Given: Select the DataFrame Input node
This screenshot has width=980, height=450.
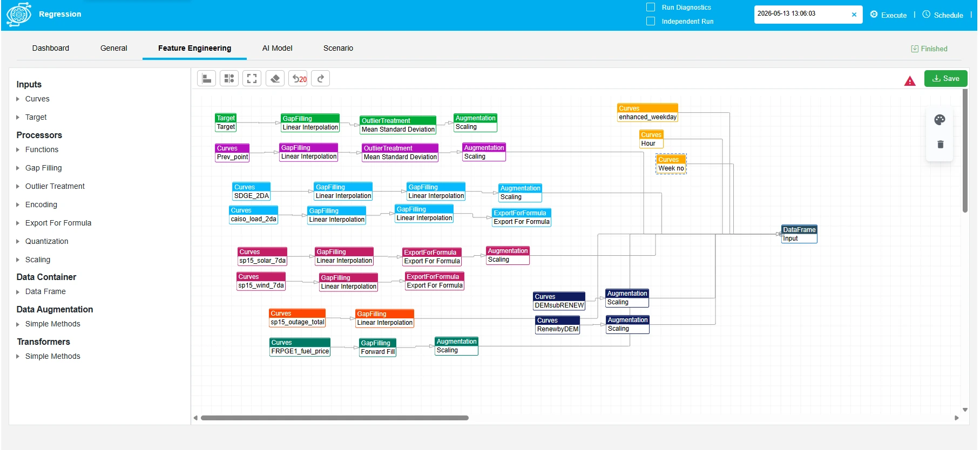Looking at the screenshot, I should click(x=799, y=234).
